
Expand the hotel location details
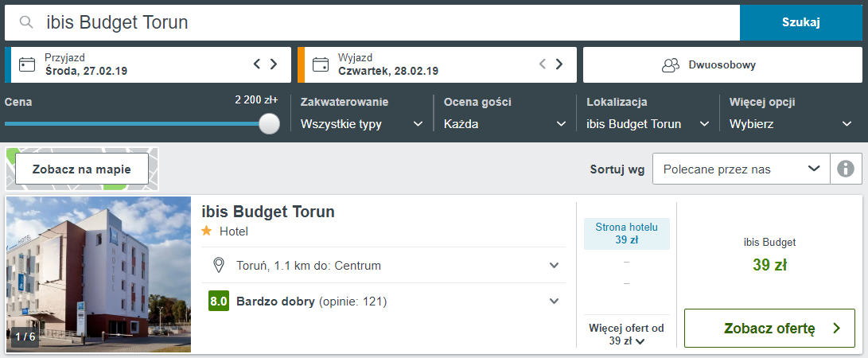tap(555, 265)
